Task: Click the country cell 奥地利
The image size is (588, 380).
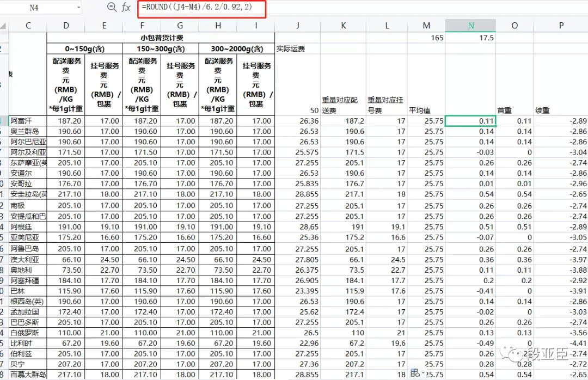Action: pyautogui.click(x=28, y=270)
